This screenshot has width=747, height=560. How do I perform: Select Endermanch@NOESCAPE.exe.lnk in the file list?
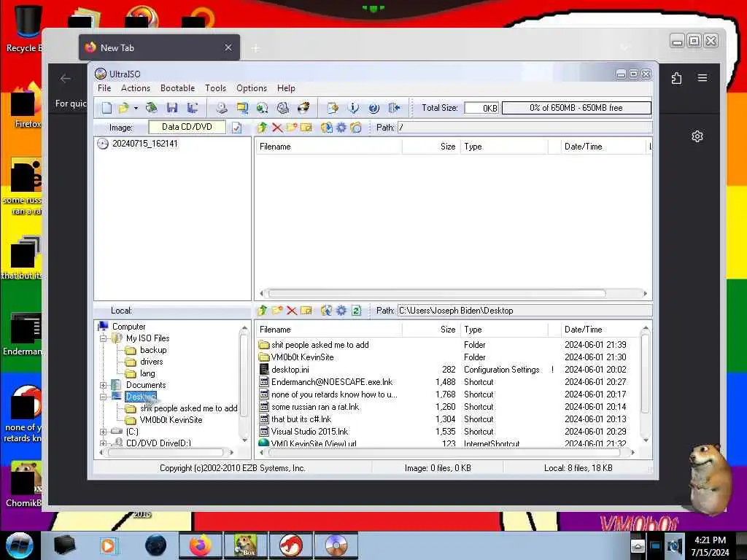(x=332, y=382)
